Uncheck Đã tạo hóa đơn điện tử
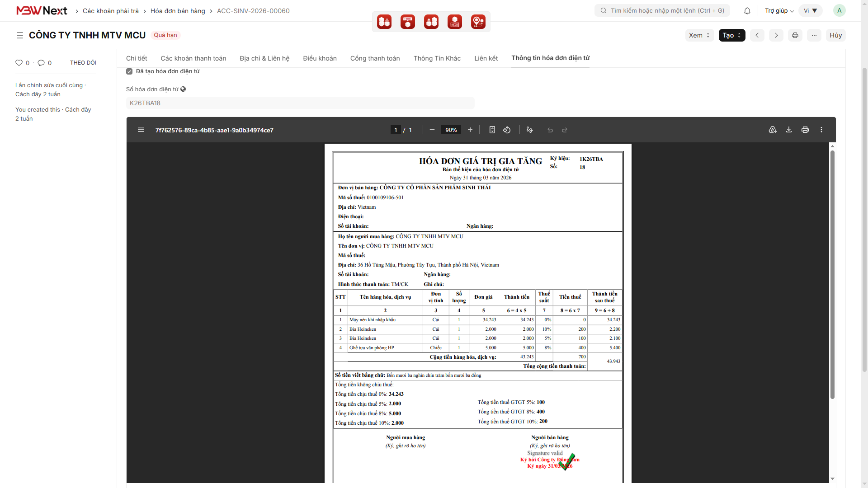The width and height of the screenshot is (868, 488). pos(129,71)
